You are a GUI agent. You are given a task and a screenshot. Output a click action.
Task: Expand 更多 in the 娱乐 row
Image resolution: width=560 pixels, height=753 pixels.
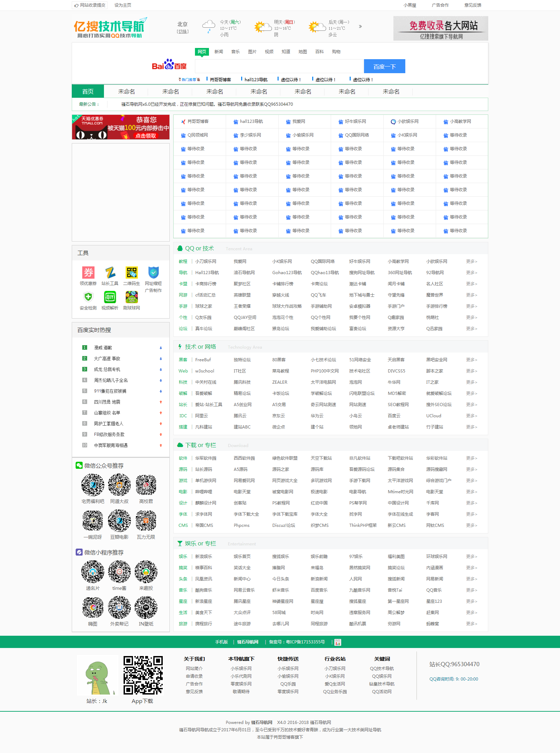tap(471, 557)
